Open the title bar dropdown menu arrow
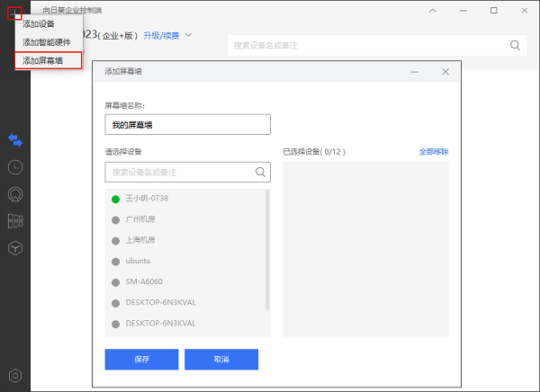 tap(433, 11)
